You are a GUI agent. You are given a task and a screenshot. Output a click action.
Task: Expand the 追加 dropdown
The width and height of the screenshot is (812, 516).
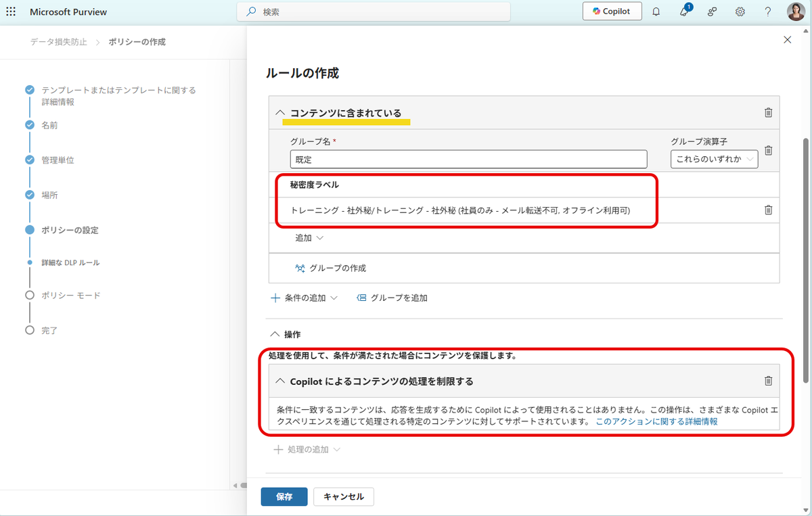coord(309,238)
